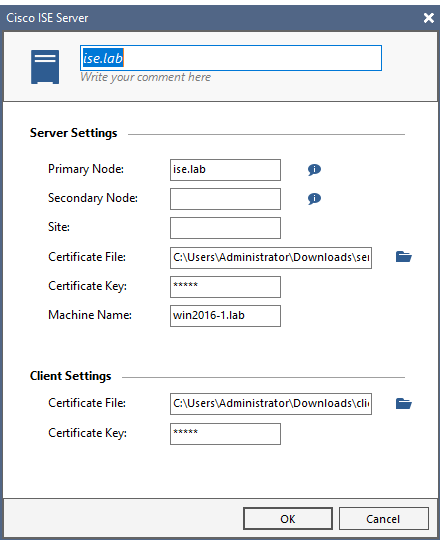Focus the empty Secondary Node field

226,199
